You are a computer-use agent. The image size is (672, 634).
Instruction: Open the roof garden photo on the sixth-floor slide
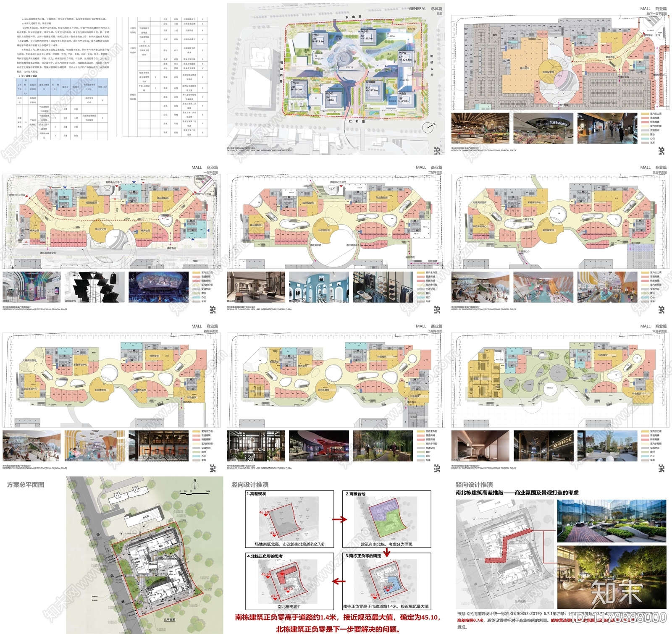point(607,446)
